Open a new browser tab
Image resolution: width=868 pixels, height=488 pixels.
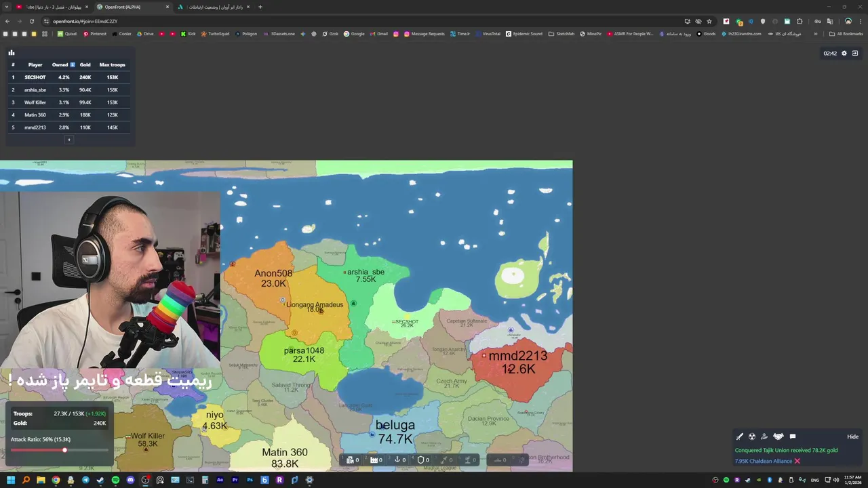pos(260,7)
